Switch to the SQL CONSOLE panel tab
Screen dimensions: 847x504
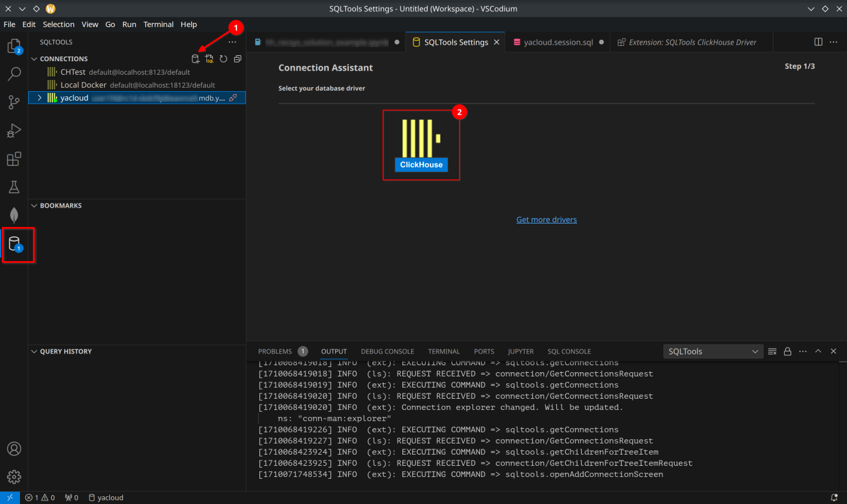(569, 351)
